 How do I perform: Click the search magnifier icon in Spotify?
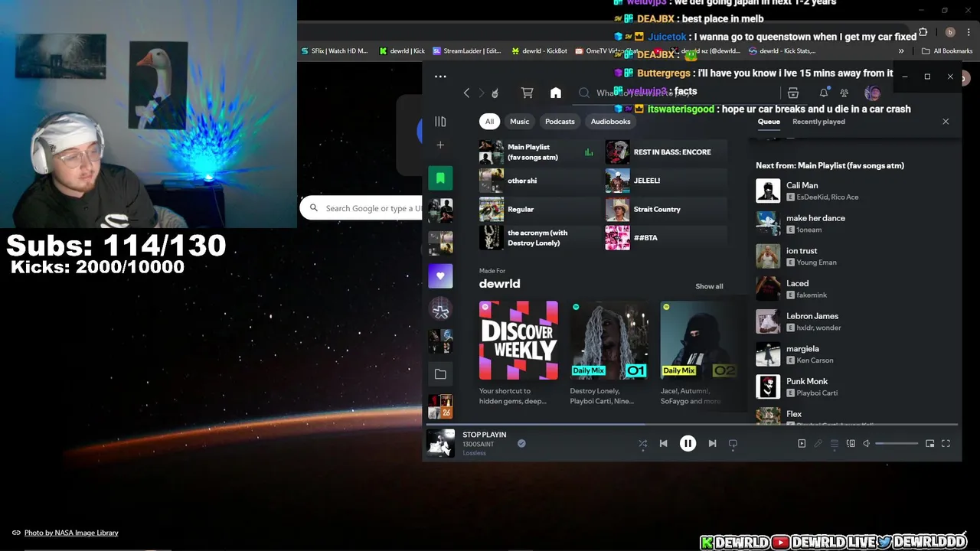click(x=584, y=93)
